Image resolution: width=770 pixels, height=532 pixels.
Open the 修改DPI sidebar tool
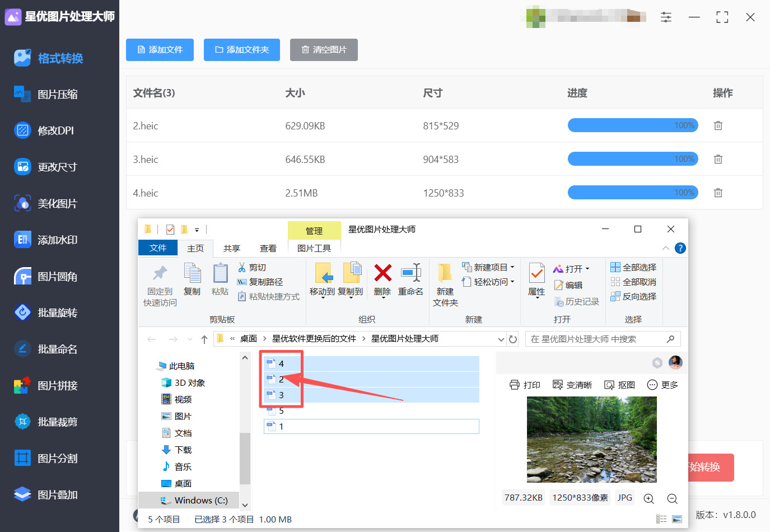coord(44,130)
